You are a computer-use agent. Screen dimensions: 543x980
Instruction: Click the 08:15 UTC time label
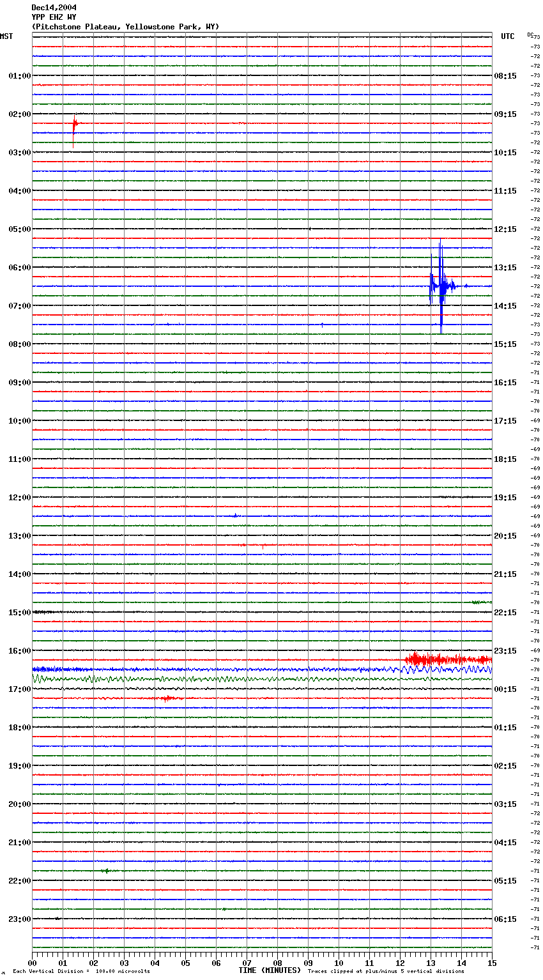(x=505, y=76)
